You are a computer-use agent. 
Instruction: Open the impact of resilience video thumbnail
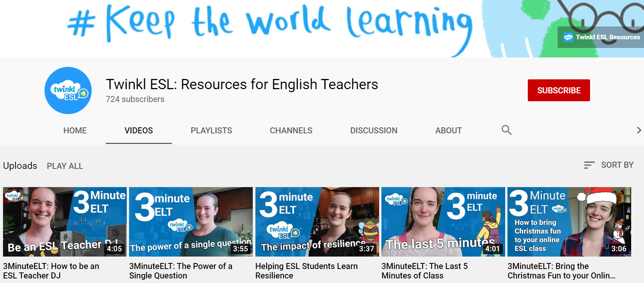(x=317, y=221)
